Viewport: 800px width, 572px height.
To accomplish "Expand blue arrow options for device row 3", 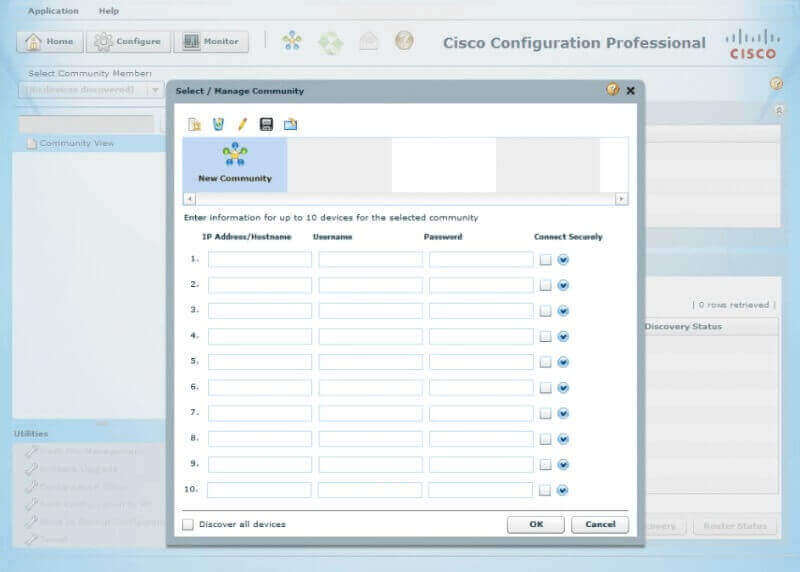I will click(563, 311).
